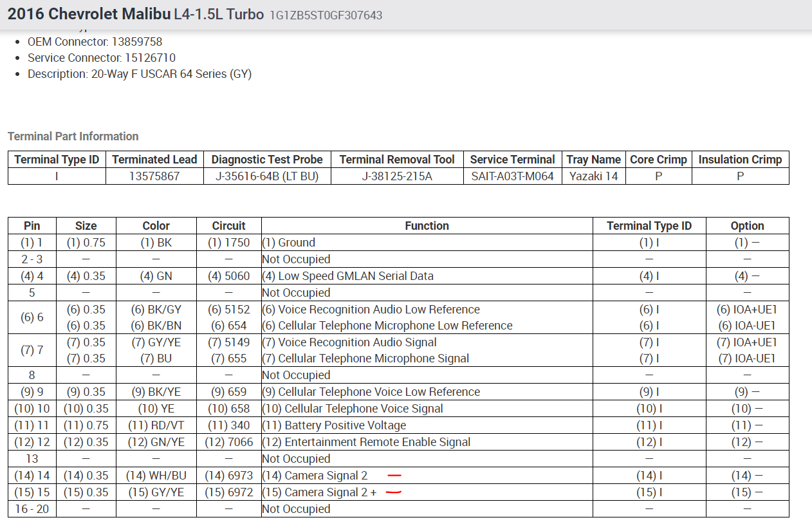Click the Terminated Lead column header

(x=154, y=160)
